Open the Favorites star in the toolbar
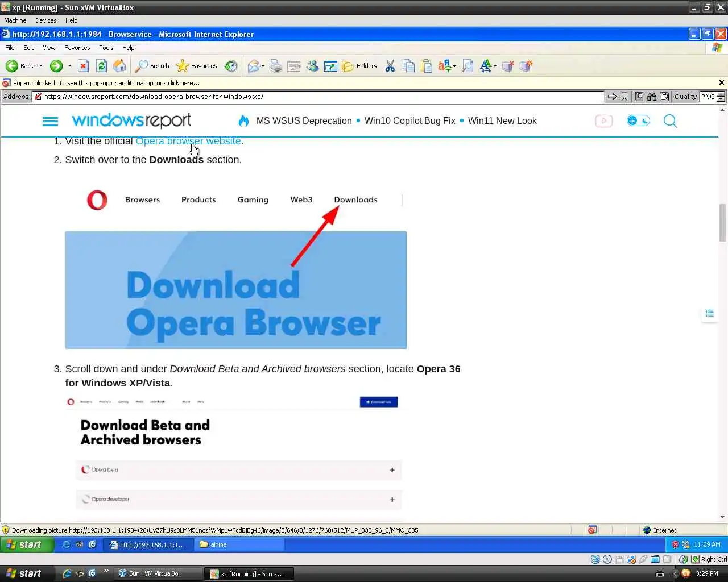Screen dimensions: 728x582 [197, 66]
